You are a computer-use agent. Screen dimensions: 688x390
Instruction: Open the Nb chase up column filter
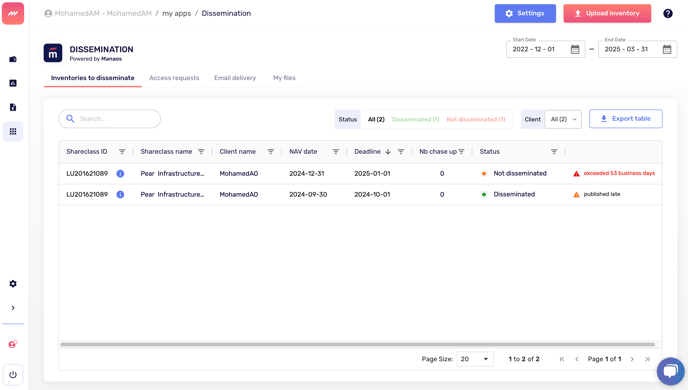coord(461,152)
